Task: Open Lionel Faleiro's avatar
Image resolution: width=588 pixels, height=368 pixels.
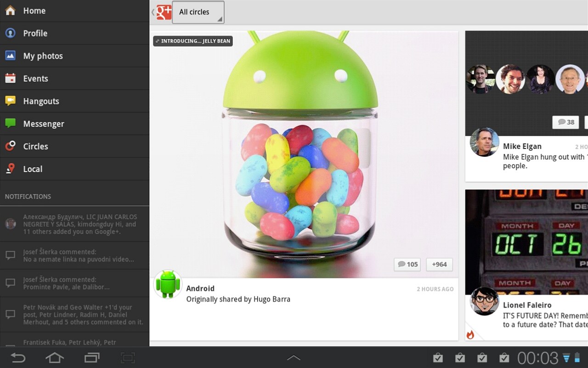Action: 484,301
